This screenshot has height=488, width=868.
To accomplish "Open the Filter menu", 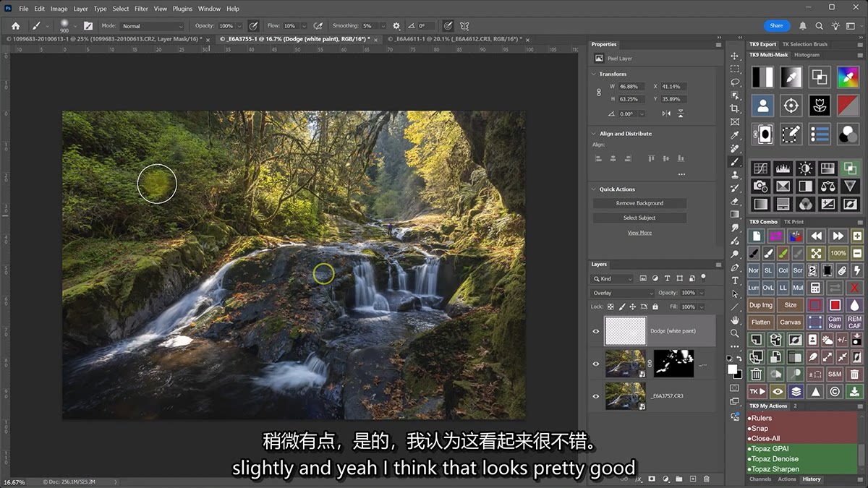I will (141, 9).
